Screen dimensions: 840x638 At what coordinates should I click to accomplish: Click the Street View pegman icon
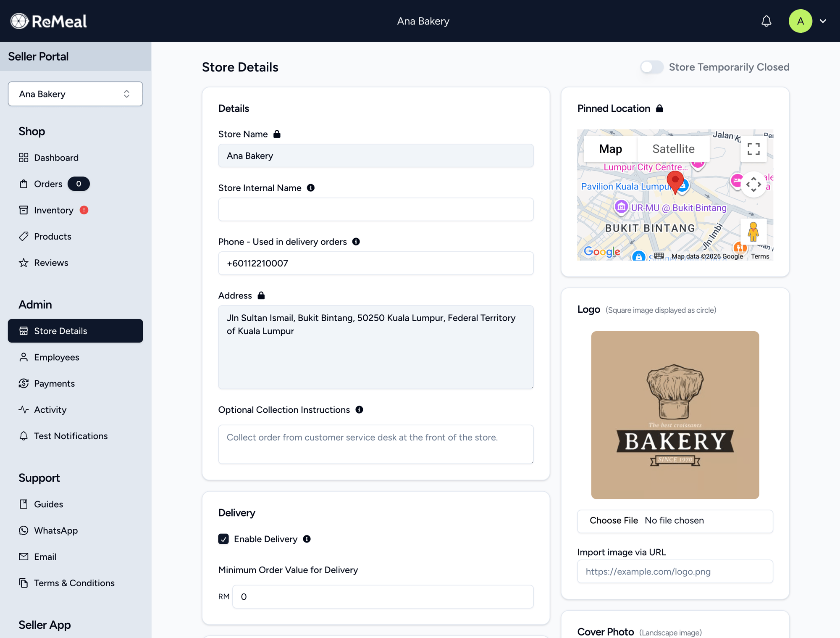pyautogui.click(x=753, y=232)
